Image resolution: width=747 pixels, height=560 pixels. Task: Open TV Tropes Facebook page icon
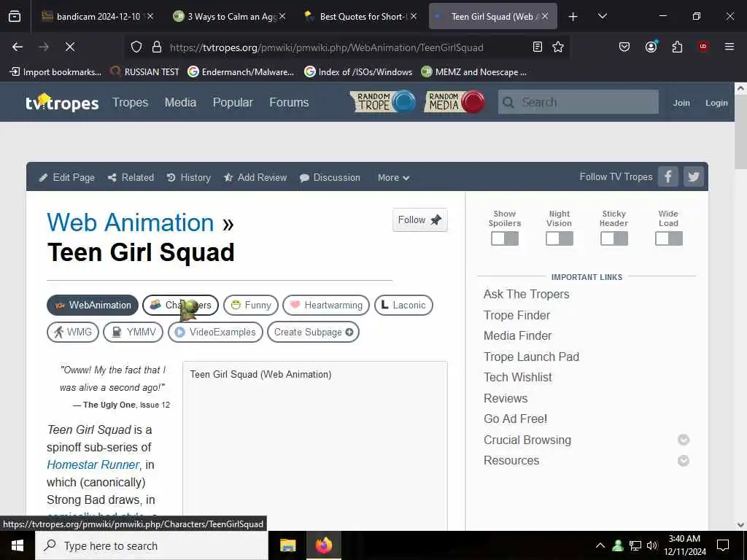[x=668, y=176]
